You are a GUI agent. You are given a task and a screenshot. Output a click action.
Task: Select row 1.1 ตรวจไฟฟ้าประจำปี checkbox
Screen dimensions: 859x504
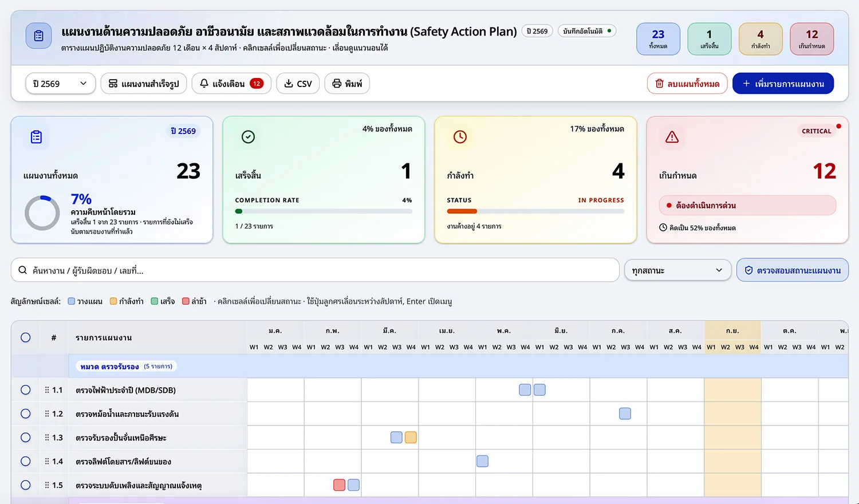coord(26,390)
